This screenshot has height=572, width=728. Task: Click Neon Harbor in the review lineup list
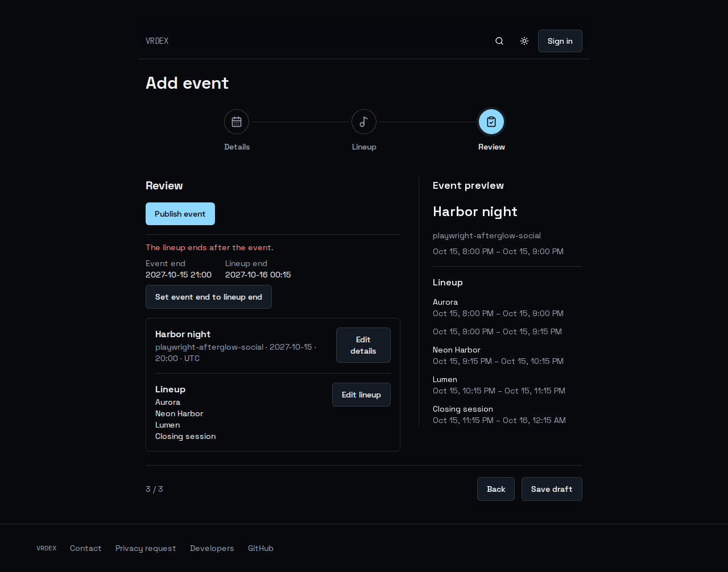point(179,413)
